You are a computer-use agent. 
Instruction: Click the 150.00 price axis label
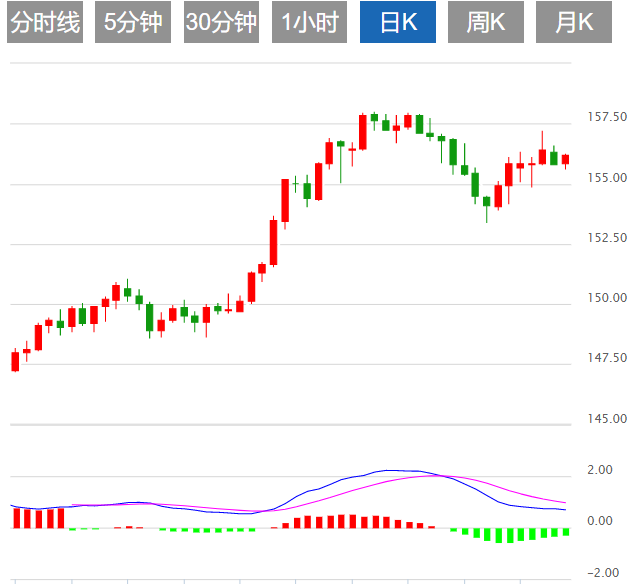pyautogui.click(x=607, y=297)
